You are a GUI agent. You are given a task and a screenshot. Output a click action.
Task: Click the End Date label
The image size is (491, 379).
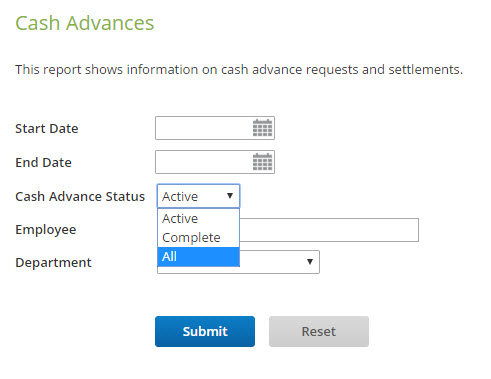[43, 163]
